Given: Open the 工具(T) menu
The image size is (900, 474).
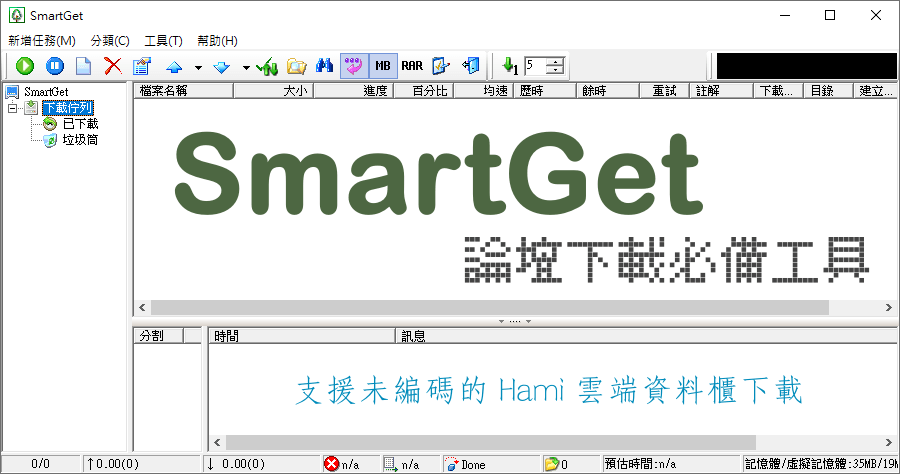Looking at the screenshot, I should 163,41.
